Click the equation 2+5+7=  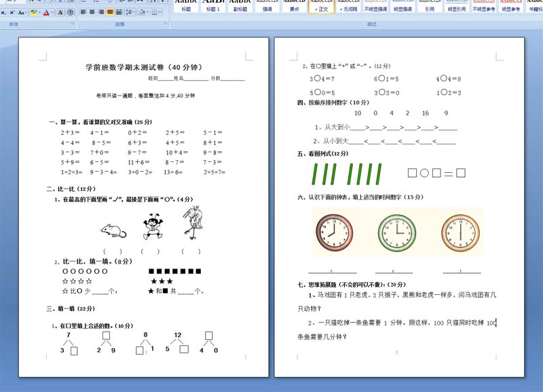(x=214, y=172)
